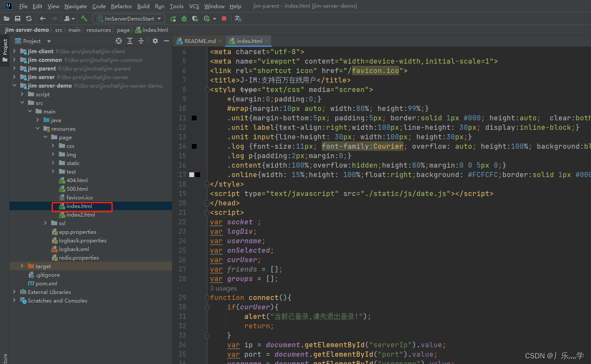Expand External Libraries node
591x364 pixels.
coord(15,292)
